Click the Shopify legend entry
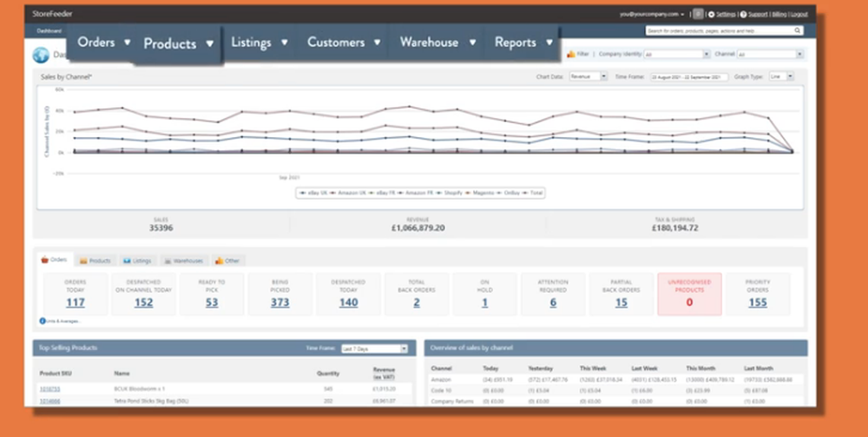Image resolution: width=868 pixels, height=437 pixels. pos(450,193)
